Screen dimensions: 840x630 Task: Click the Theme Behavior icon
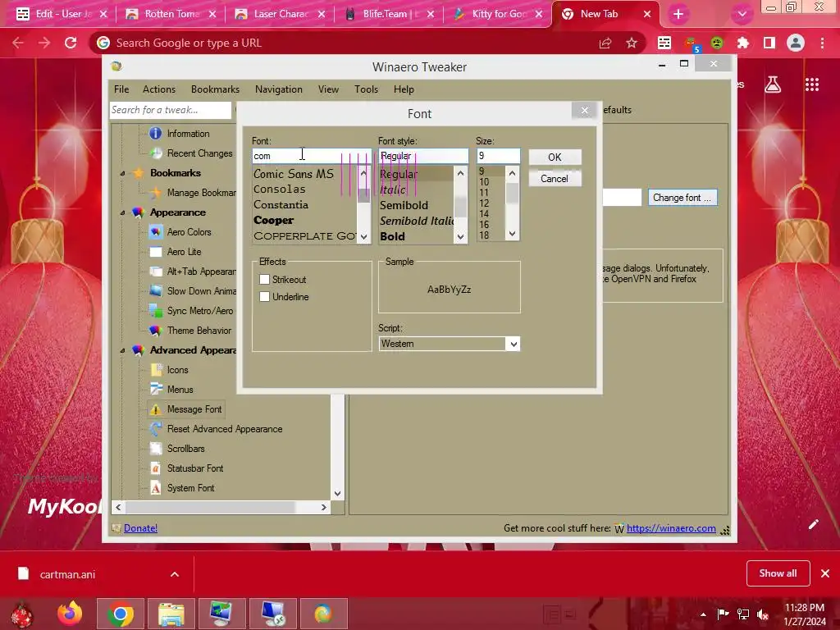(x=155, y=331)
